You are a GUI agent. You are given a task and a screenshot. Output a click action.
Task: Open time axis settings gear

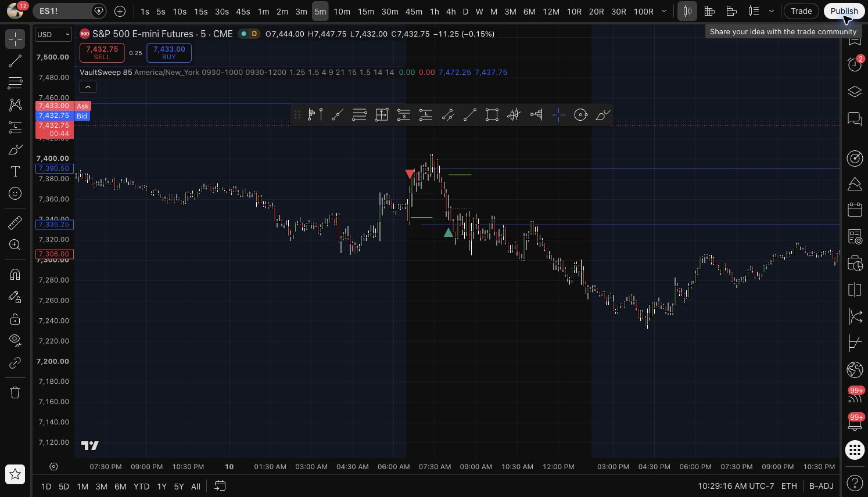coord(53,466)
